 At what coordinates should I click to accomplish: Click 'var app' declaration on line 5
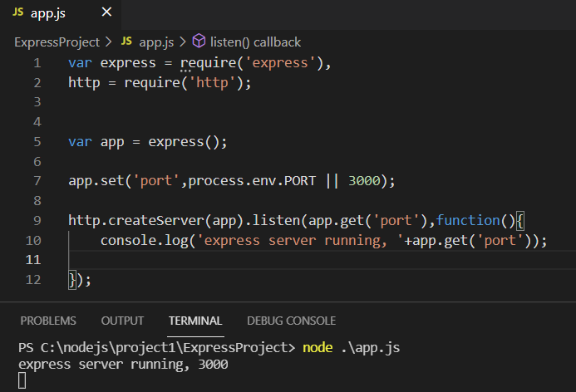coord(96,142)
